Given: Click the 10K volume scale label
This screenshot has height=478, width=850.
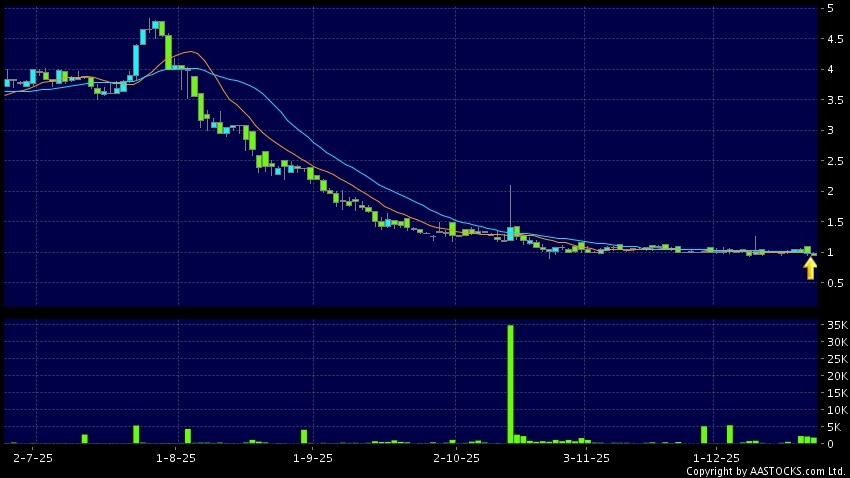Looking at the screenshot, I should point(835,410).
